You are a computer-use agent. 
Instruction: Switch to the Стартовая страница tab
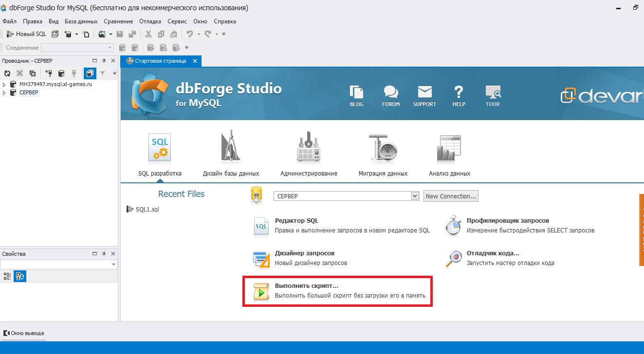160,61
